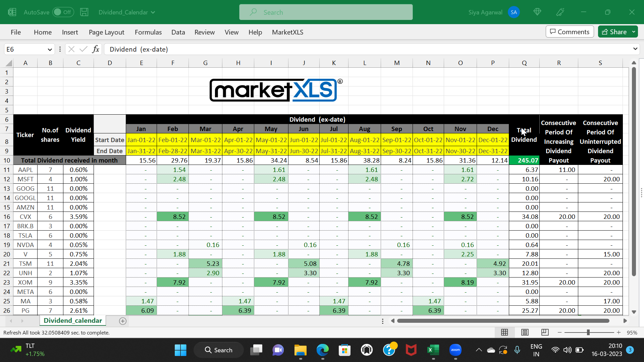Select Page Layout view from the status bar
The height and width of the screenshot is (362, 644).
tap(525, 332)
